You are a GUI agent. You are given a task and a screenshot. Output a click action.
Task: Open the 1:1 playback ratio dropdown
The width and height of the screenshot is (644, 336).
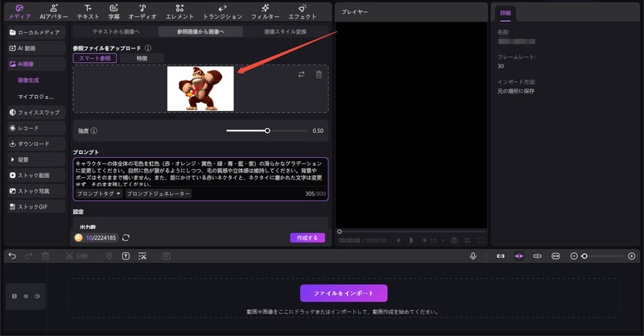(x=437, y=240)
